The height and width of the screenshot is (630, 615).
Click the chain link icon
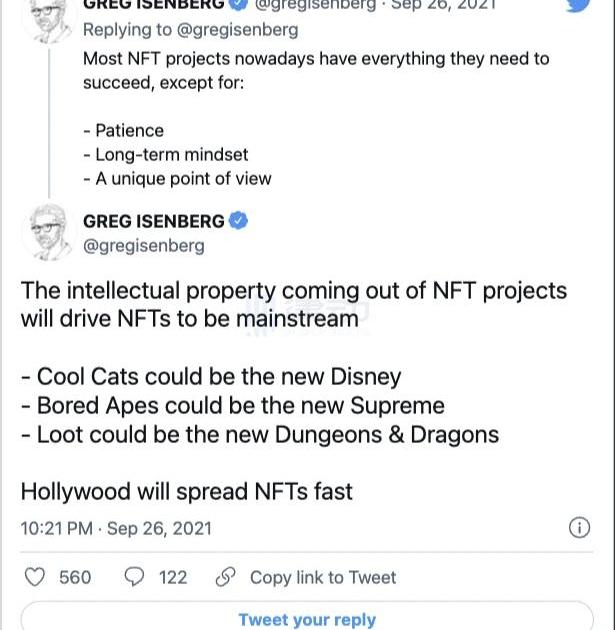coord(226,577)
